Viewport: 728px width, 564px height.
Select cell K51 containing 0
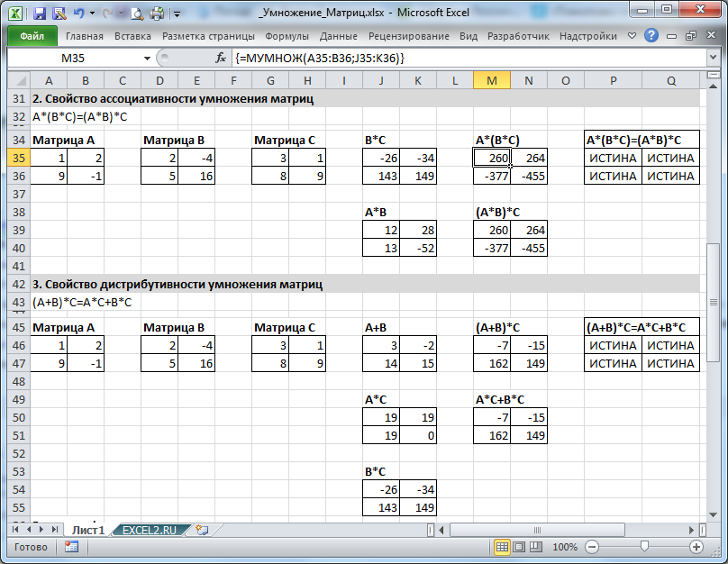point(418,435)
